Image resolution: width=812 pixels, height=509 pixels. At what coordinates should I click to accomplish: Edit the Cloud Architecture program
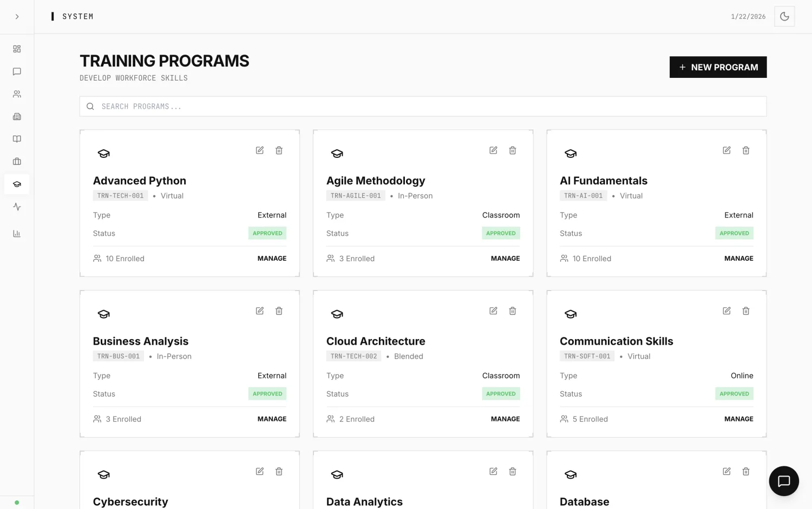coord(493,311)
